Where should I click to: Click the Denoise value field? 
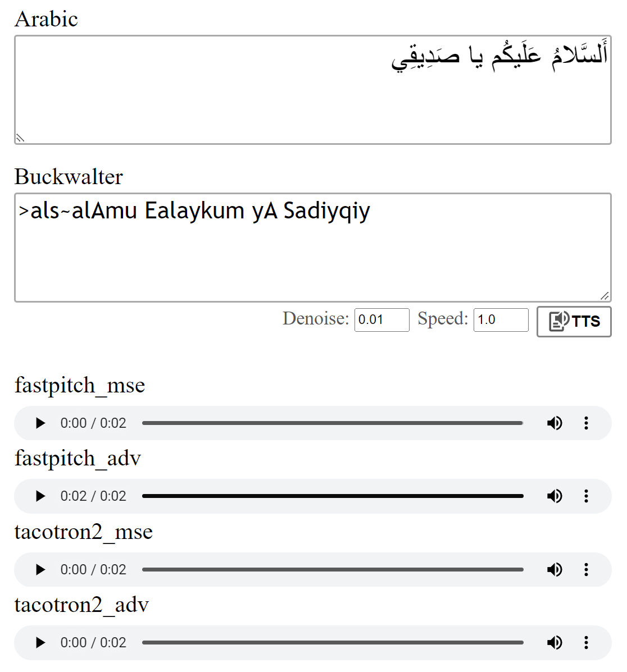click(x=381, y=320)
